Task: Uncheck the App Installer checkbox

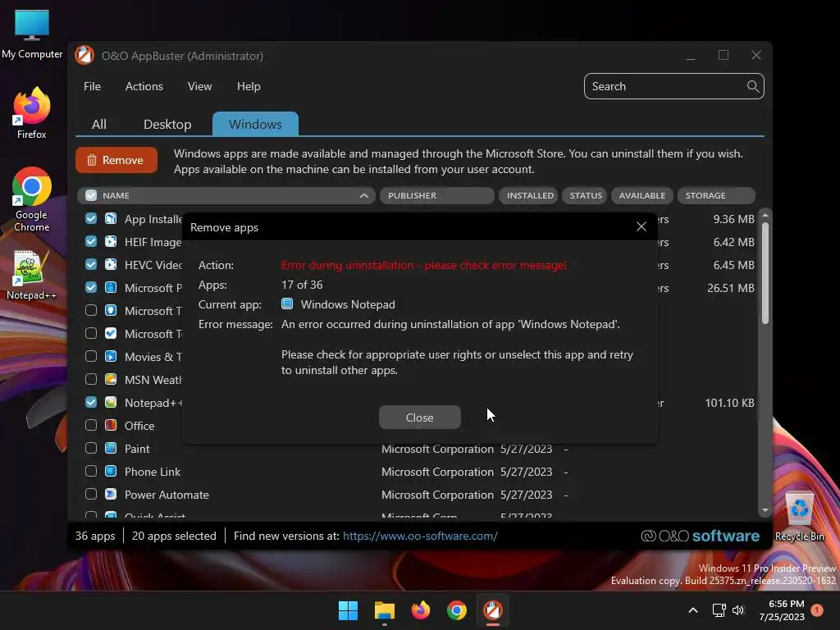Action: tap(91, 218)
